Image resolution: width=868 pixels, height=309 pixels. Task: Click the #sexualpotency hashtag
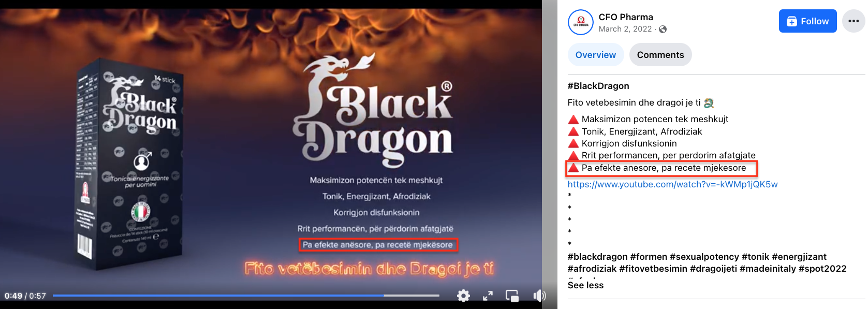point(704,257)
